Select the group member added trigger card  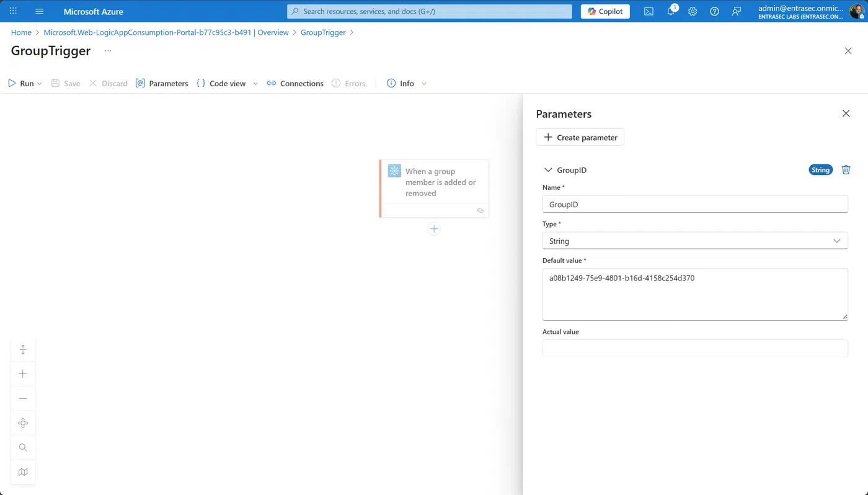[x=434, y=189]
